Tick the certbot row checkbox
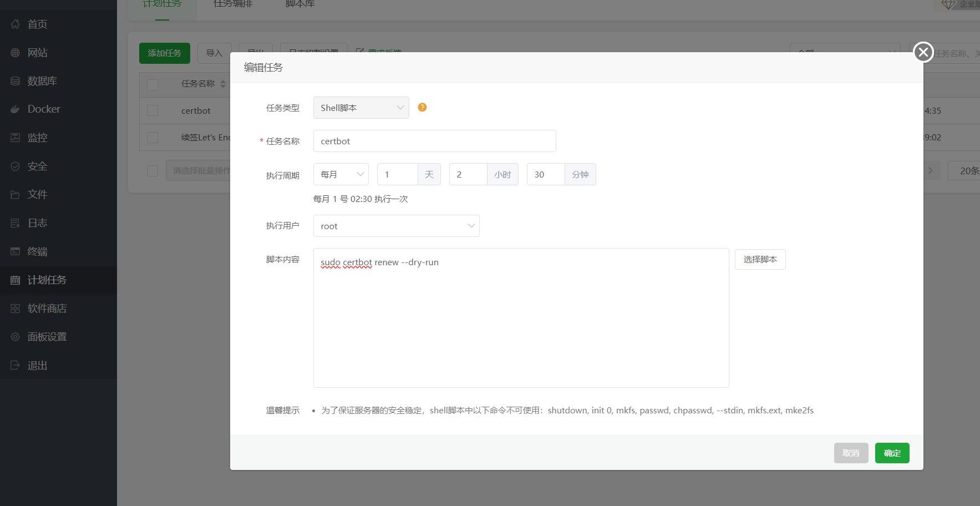 coord(153,111)
